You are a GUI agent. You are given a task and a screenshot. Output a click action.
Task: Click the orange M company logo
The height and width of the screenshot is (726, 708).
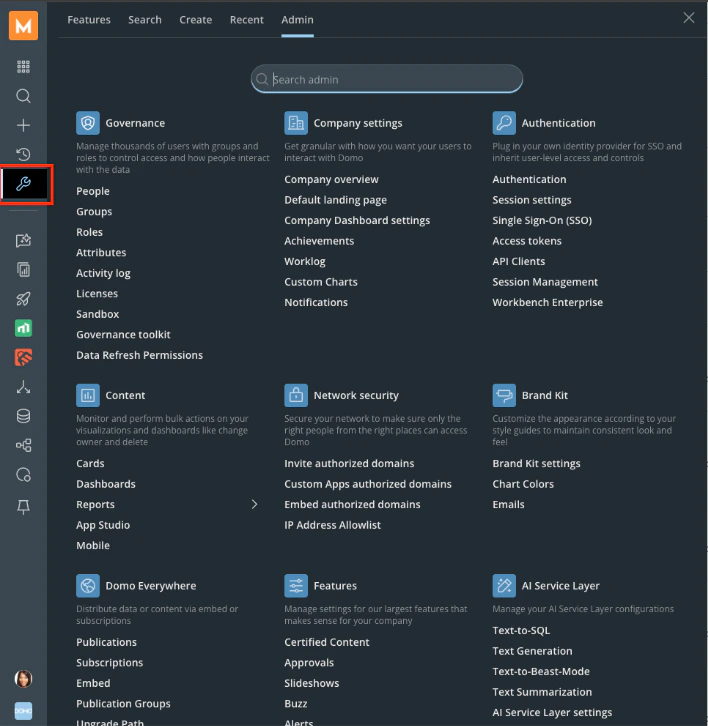23,25
